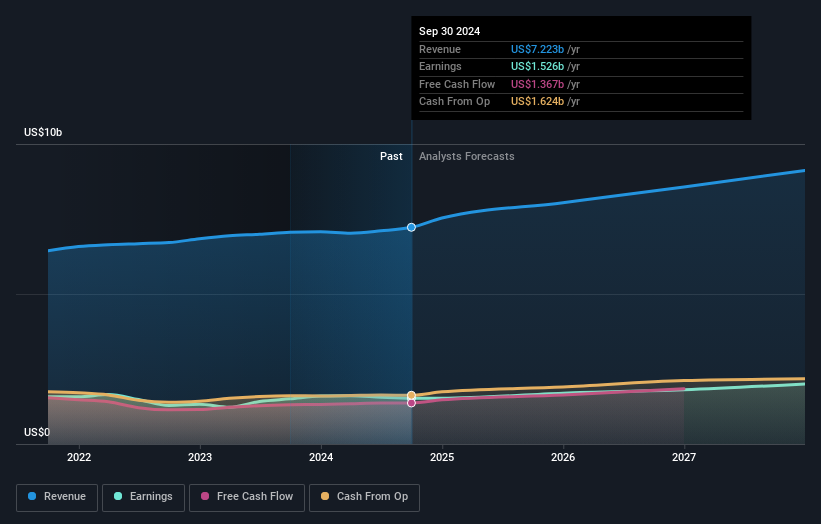Screen dimensions: 821x524
Task: Click the US$1.624b cash from op value
Action: (537, 102)
